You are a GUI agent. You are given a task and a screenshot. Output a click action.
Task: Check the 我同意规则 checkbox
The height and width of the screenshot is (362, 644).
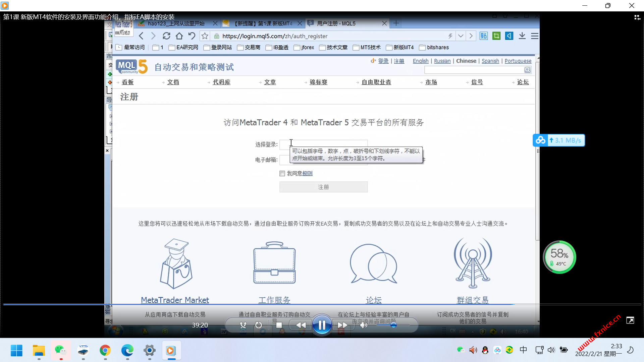tap(282, 173)
